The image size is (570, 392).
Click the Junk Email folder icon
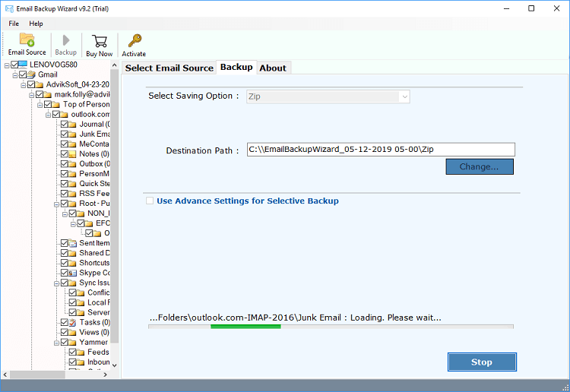coord(72,134)
